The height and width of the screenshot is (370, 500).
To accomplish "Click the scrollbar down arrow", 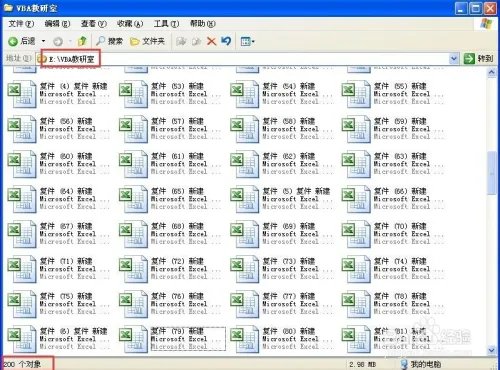I will point(492,350).
